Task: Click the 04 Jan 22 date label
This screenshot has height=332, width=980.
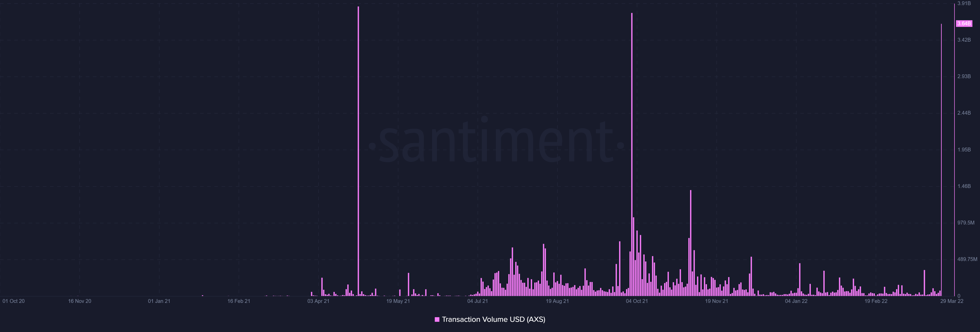Action: click(x=796, y=301)
